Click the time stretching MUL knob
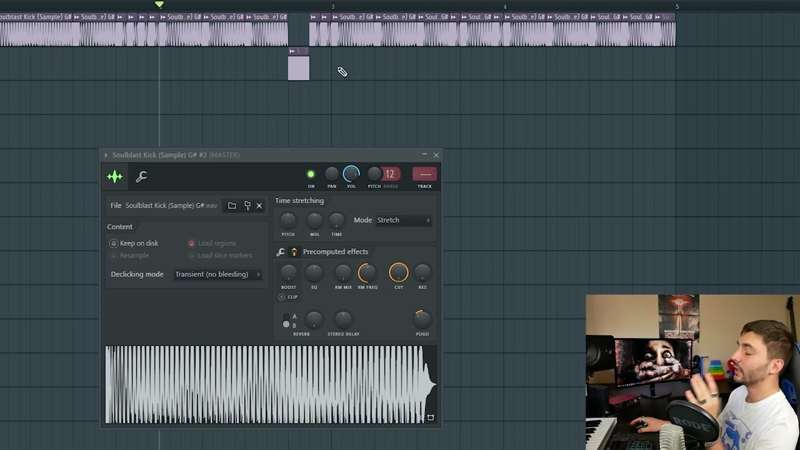800x450 pixels. (x=314, y=220)
